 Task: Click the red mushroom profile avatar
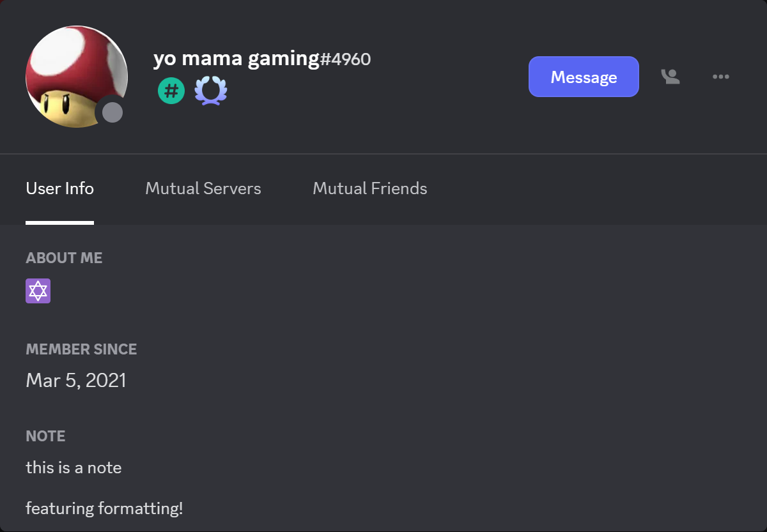pos(75,75)
